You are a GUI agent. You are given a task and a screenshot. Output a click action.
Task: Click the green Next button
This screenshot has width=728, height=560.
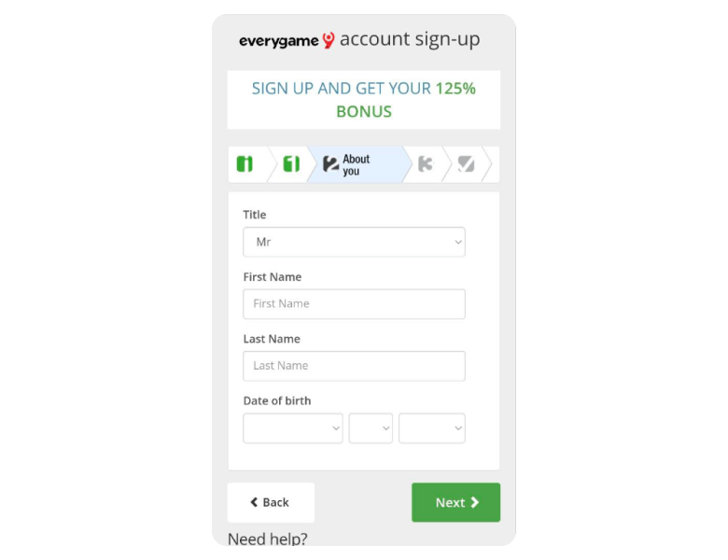click(x=455, y=502)
